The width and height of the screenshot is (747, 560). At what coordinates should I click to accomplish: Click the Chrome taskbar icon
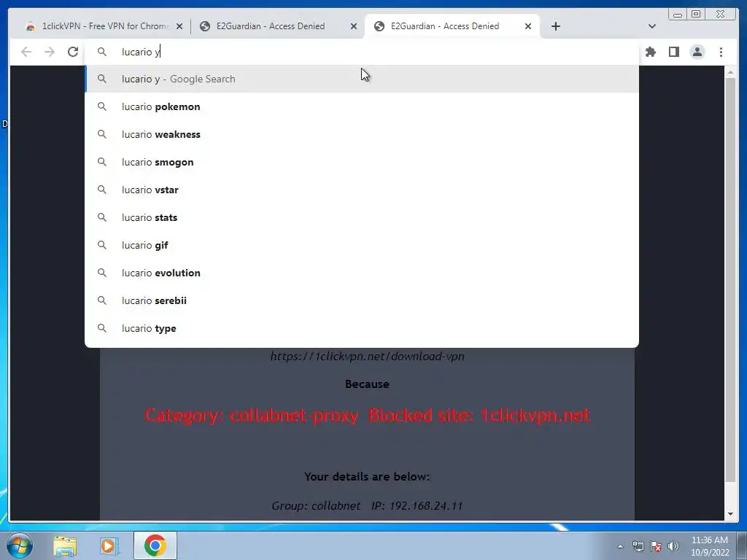[155, 545]
